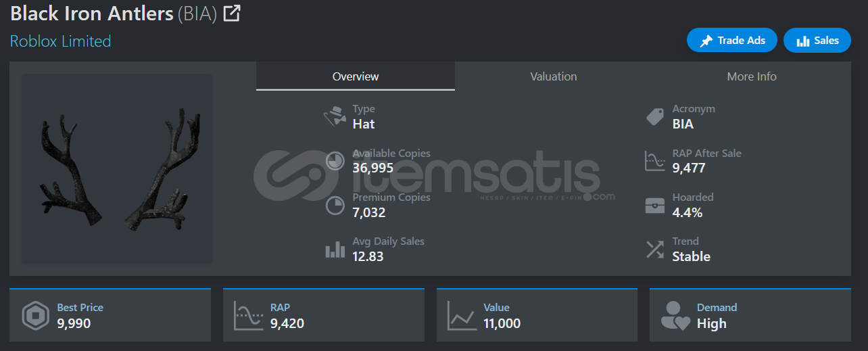
Task: Click the Demand value High
Action: click(x=712, y=323)
